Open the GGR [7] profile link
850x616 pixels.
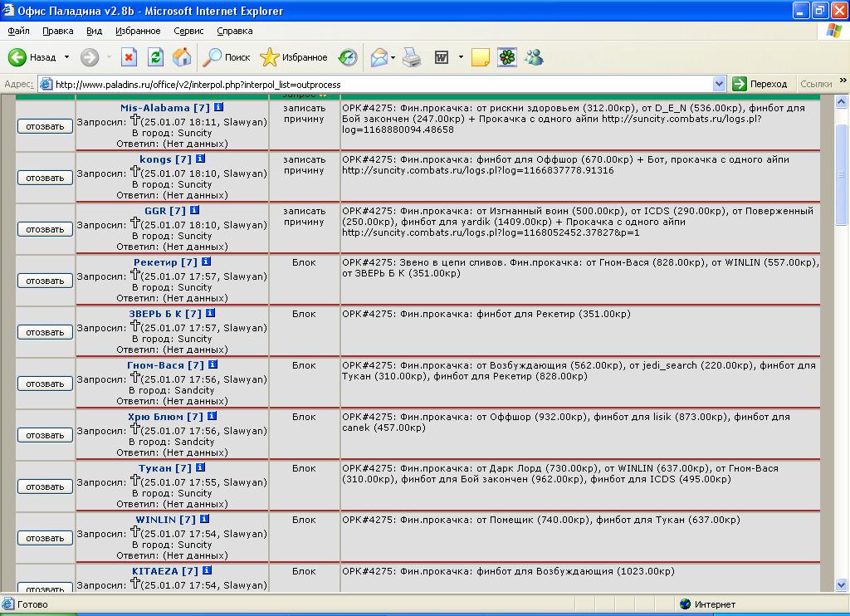tap(165, 211)
